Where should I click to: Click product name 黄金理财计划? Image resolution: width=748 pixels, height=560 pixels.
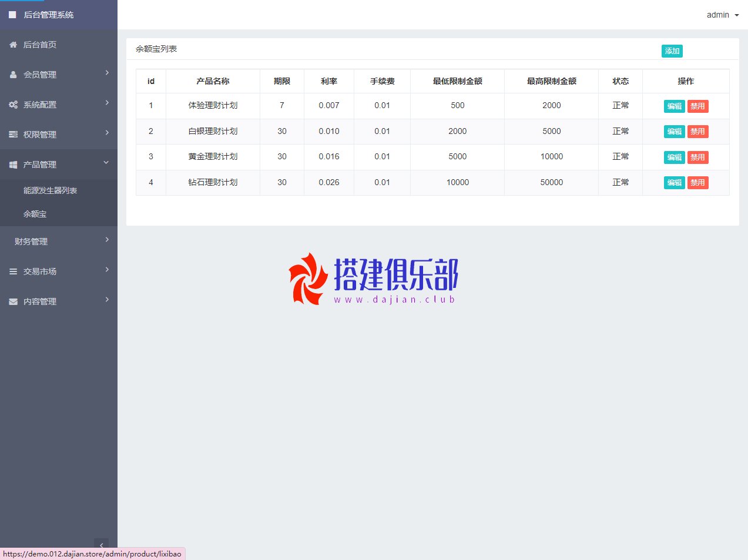tap(213, 156)
